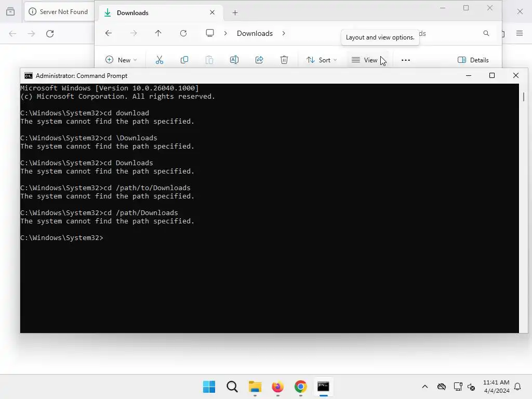532x399 pixels.
Task: Click the Administrator: Command Prompt title bar text
Action: click(82, 76)
